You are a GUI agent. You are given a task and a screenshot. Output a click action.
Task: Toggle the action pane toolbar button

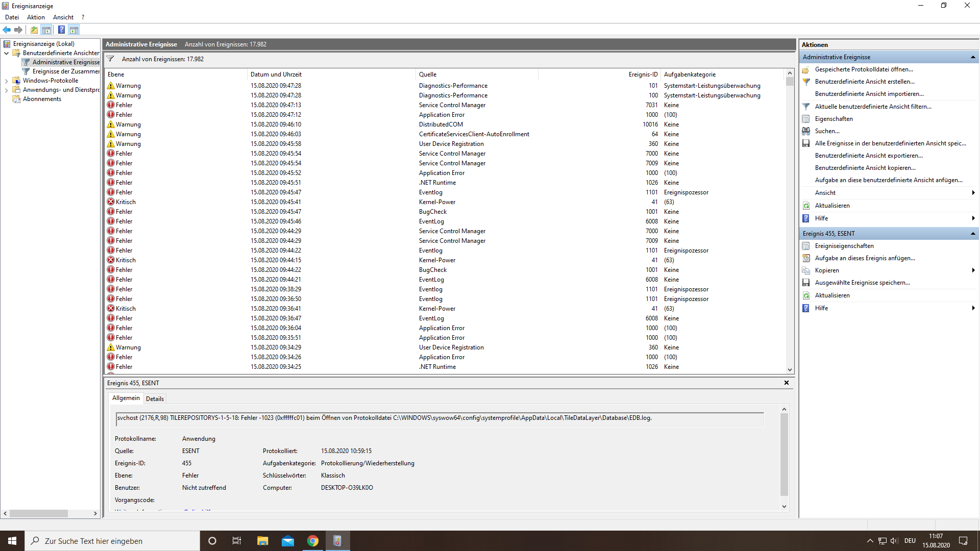74,30
